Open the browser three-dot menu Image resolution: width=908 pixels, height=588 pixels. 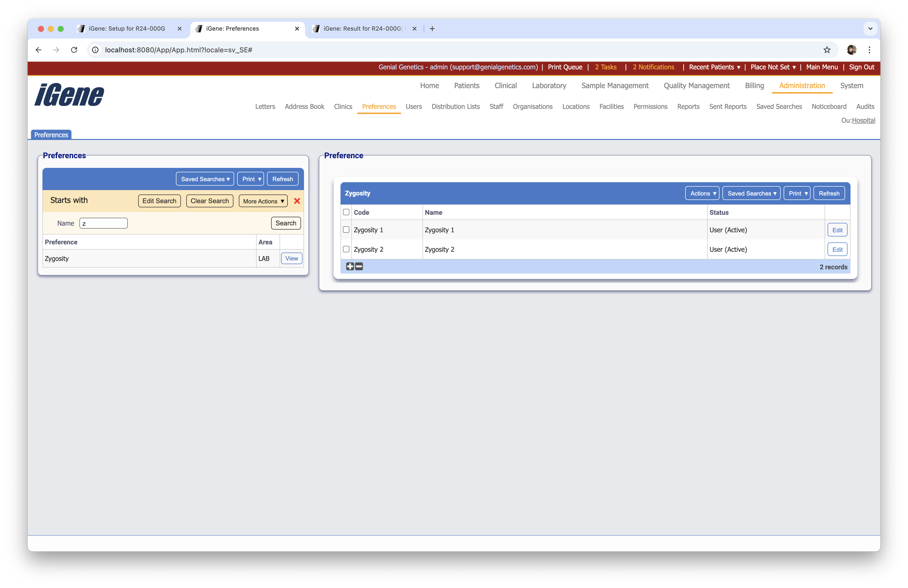coord(870,50)
